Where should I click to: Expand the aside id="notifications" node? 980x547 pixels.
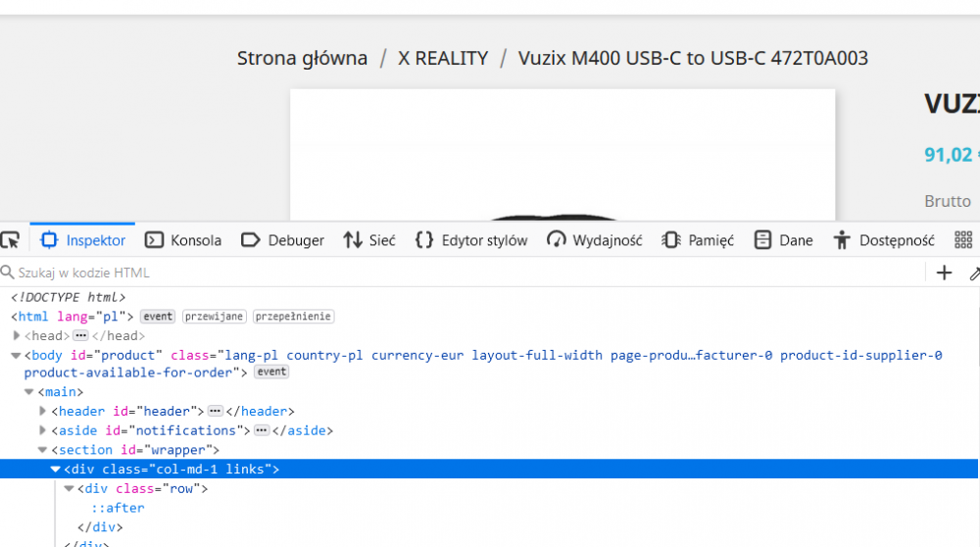click(x=42, y=430)
